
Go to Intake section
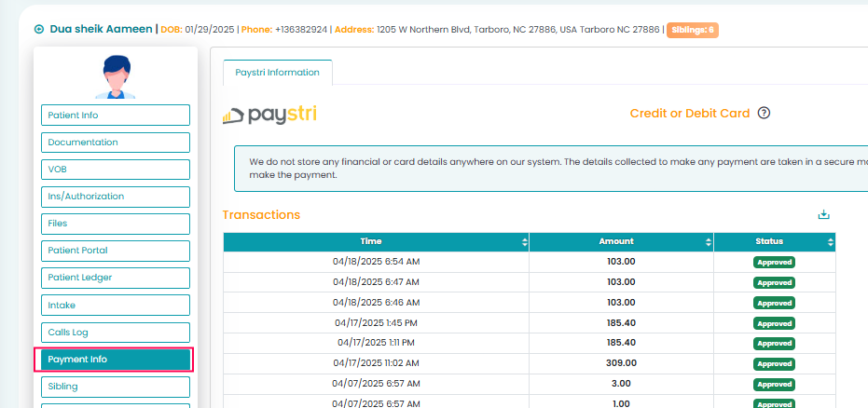[x=116, y=306]
